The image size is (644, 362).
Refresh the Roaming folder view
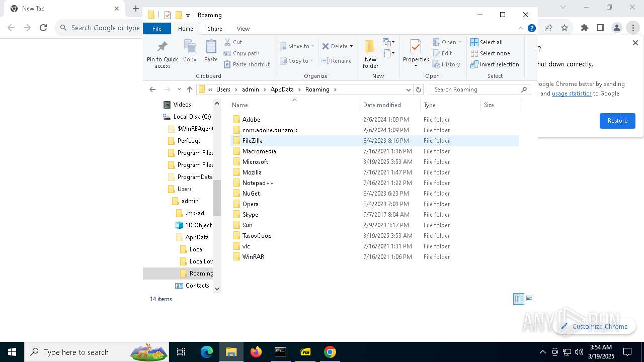coord(418,89)
